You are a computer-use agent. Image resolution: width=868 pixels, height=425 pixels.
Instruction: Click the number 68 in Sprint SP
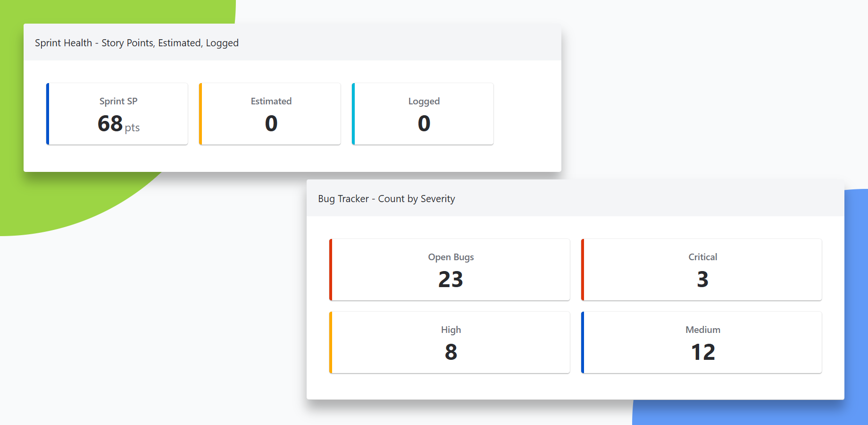tap(110, 124)
